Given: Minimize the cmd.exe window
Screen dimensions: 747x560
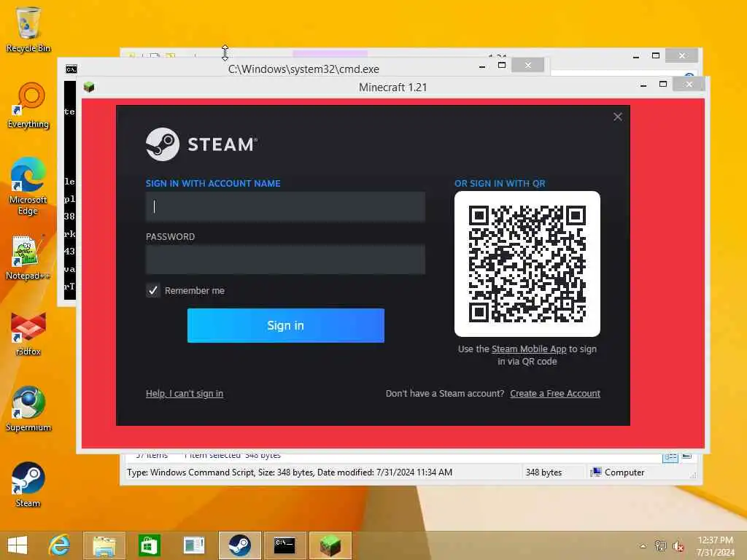Looking at the screenshot, I should (x=482, y=66).
